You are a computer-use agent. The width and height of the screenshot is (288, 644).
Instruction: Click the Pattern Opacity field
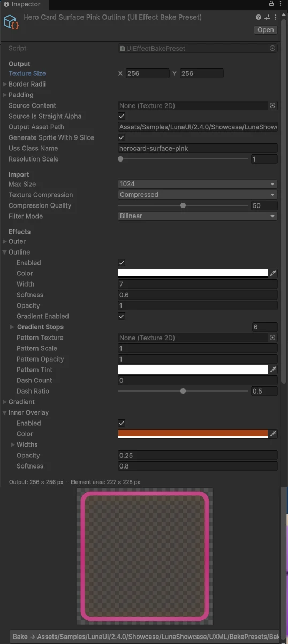[x=198, y=359]
